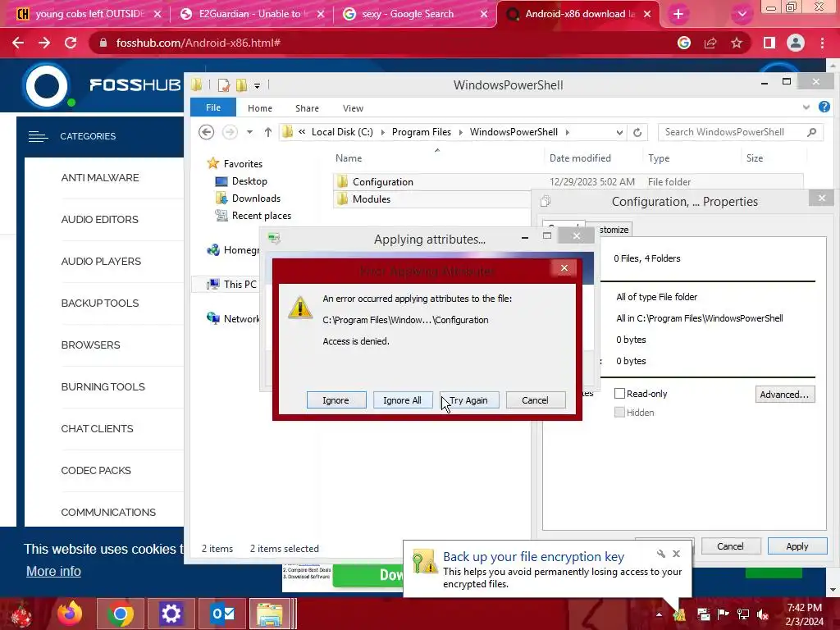Screen dimensions: 840x630
Task: Open notification options wrench icon
Action: pyautogui.click(x=661, y=554)
